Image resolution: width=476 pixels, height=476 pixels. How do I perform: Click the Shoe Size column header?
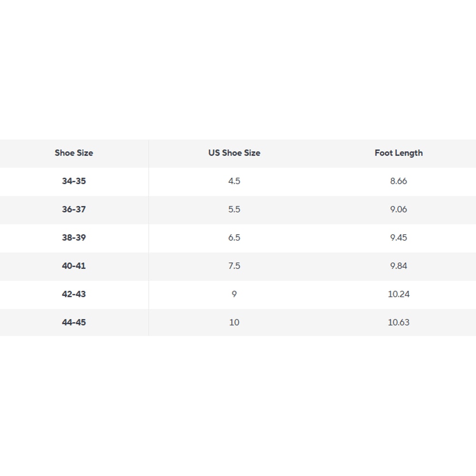click(x=74, y=153)
